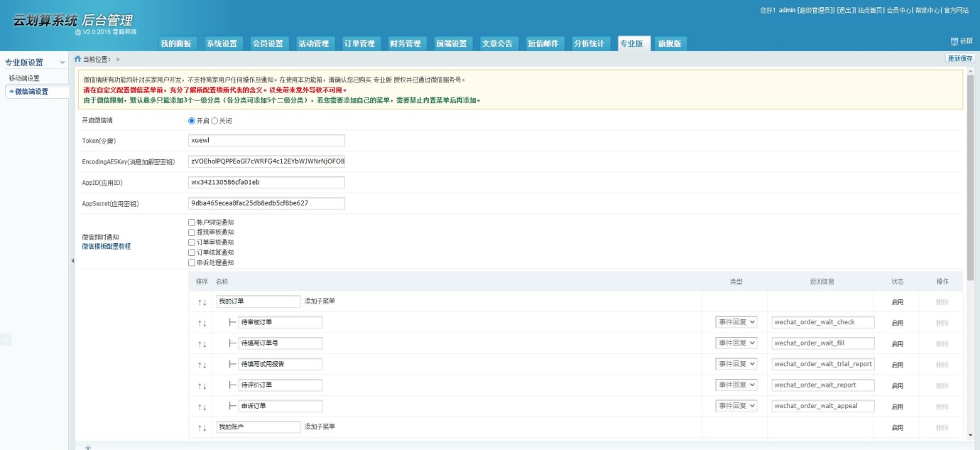
Task: Click the wechat_order_wait_check return info field
Action: click(x=823, y=322)
